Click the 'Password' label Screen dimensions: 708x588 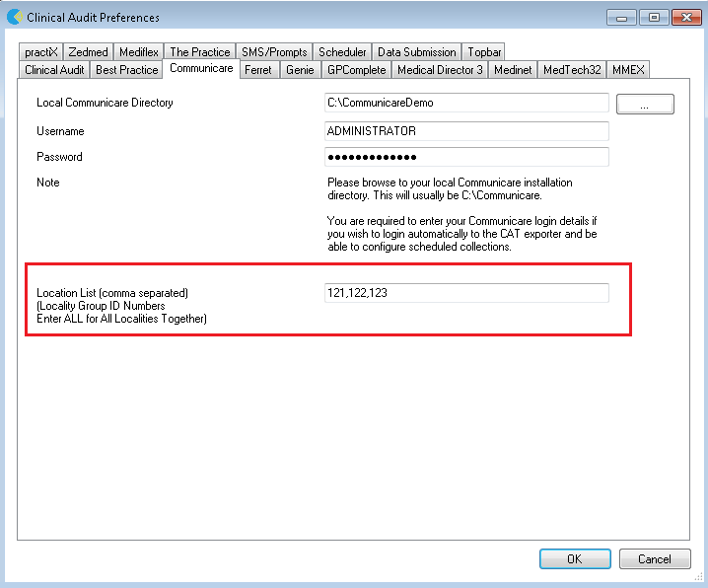59,157
